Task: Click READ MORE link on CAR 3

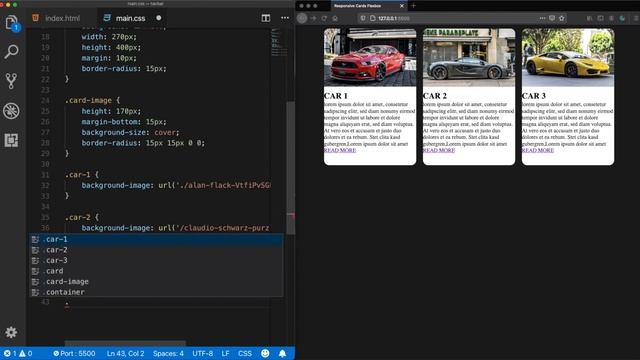Action: click(x=538, y=150)
